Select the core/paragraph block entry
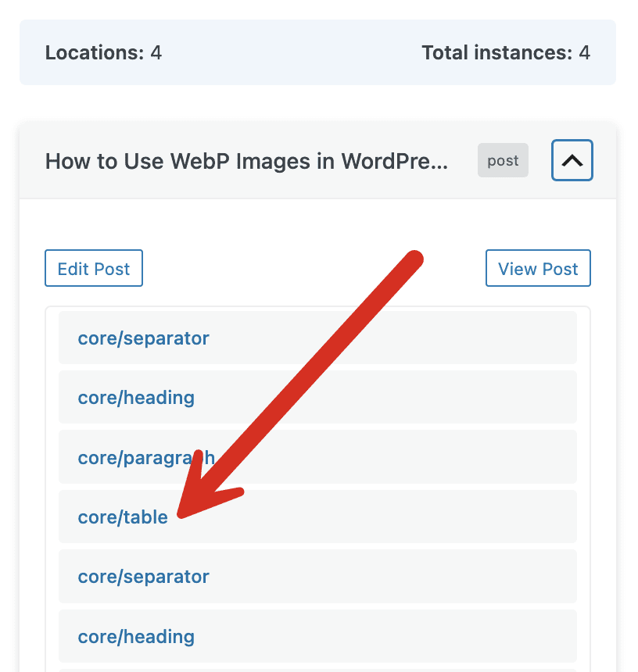This screenshot has height=672, width=638. pyautogui.click(x=145, y=457)
